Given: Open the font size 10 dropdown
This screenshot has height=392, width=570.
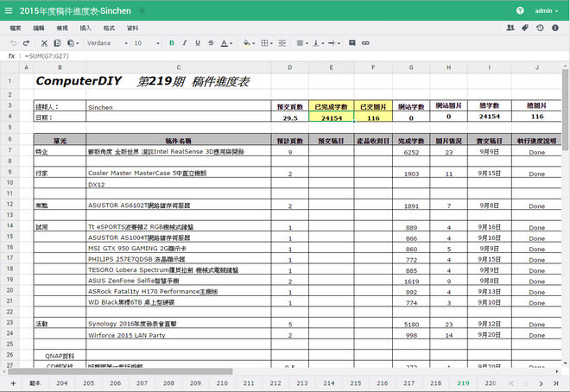Looking at the screenshot, I should pos(147,43).
